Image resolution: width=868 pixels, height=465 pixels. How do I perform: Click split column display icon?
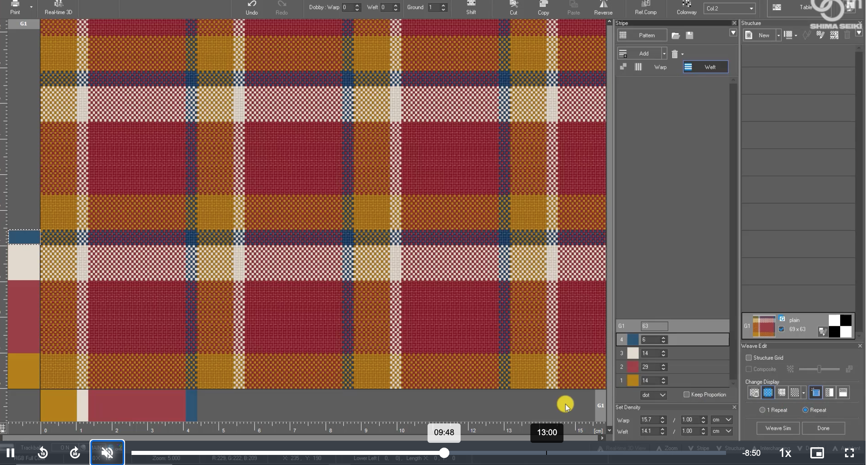[x=829, y=392]
